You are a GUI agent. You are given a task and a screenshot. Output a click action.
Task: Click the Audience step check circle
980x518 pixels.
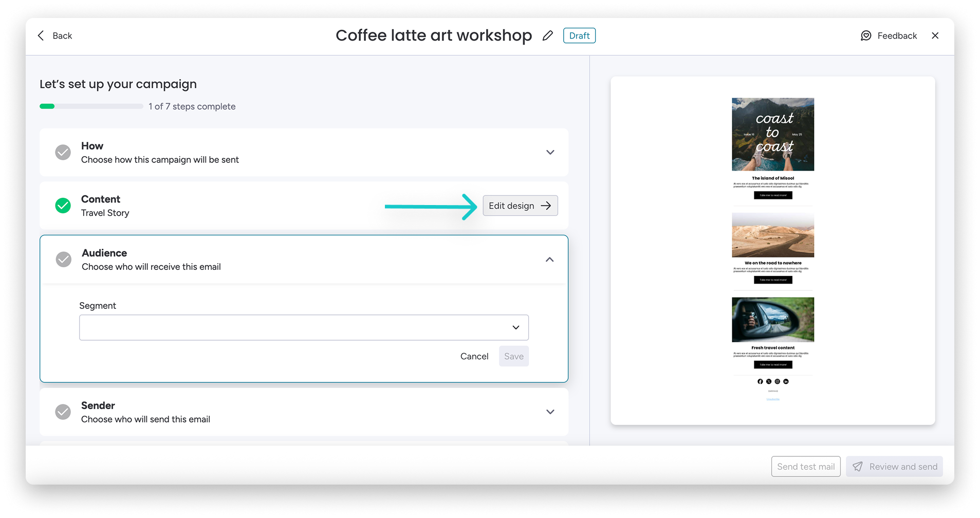pyautogui.click(x=64, y=260)
